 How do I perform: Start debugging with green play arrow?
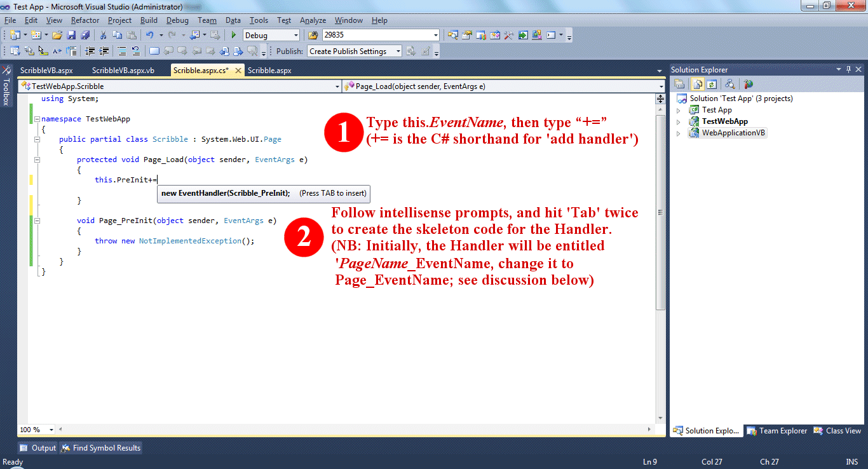click(234, 35)
